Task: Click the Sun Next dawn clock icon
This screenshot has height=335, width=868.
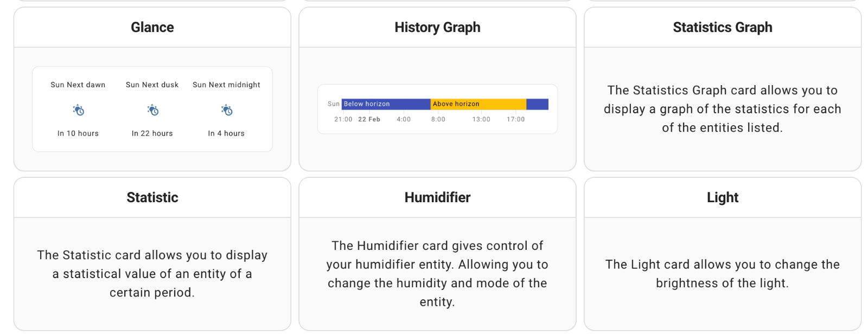Action: tap(78, 110)
